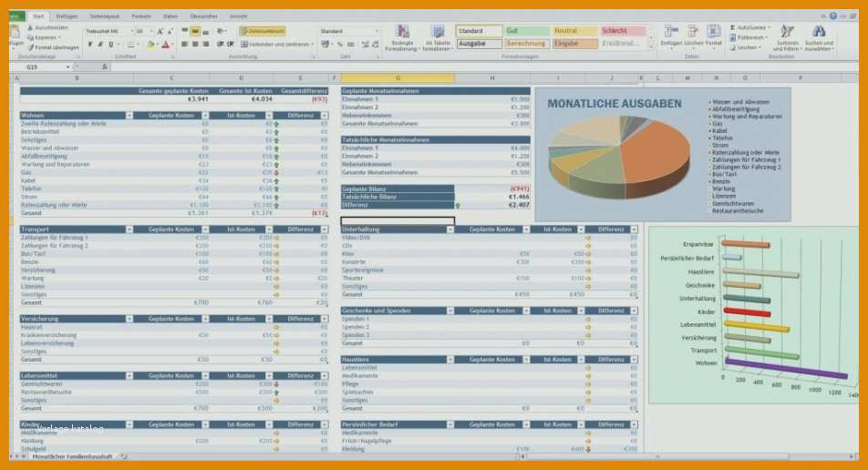Switch to the Daten ribbon tab
Screen dimensions: 868x470
pyautogui.click(x=170, y=16)
